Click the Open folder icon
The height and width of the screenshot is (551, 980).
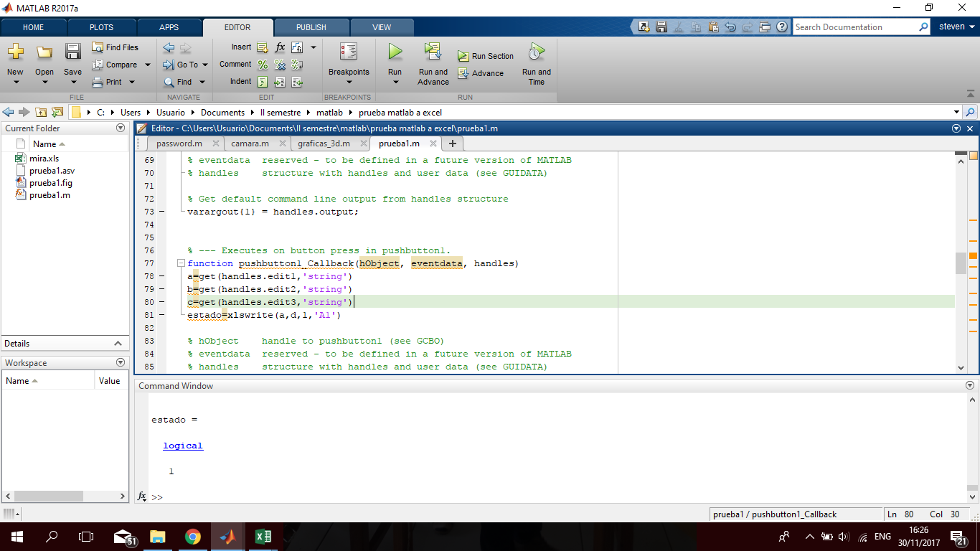tap(44, 52)
